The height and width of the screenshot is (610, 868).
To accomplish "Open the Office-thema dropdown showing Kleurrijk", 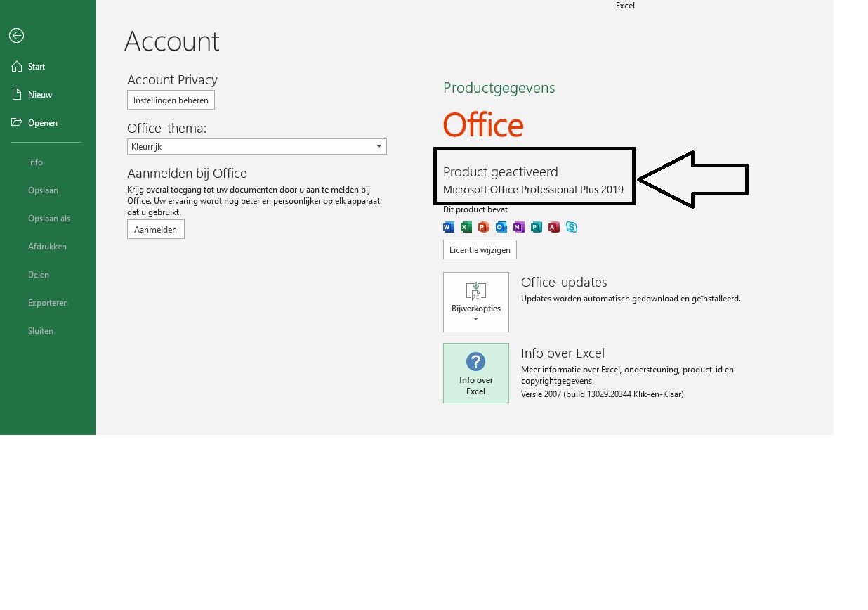I will [x=257, y=147].
